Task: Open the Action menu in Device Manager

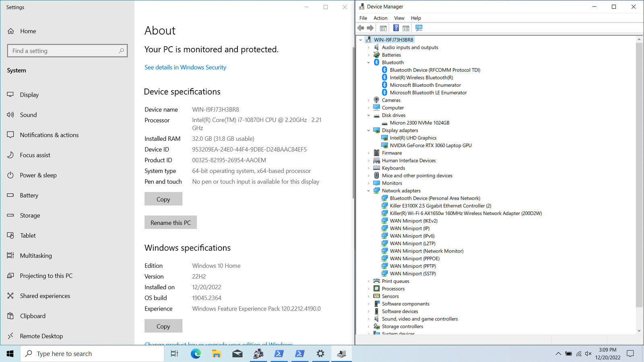Action: [380, 18]
